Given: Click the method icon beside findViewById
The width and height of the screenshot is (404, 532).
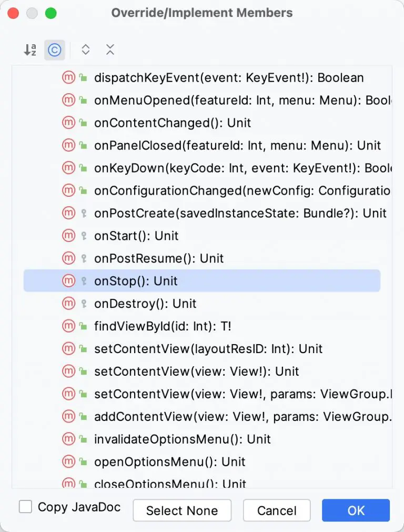Looking at the screenshot, I should click(69, 326).
